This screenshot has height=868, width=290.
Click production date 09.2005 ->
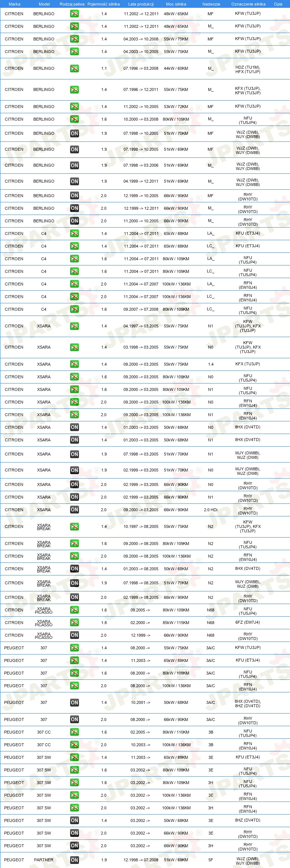(x=141, y=610)
